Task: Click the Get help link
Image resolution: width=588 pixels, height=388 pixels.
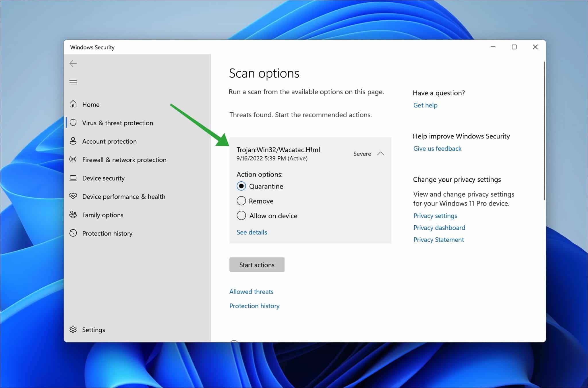Action: click(425, 105)
